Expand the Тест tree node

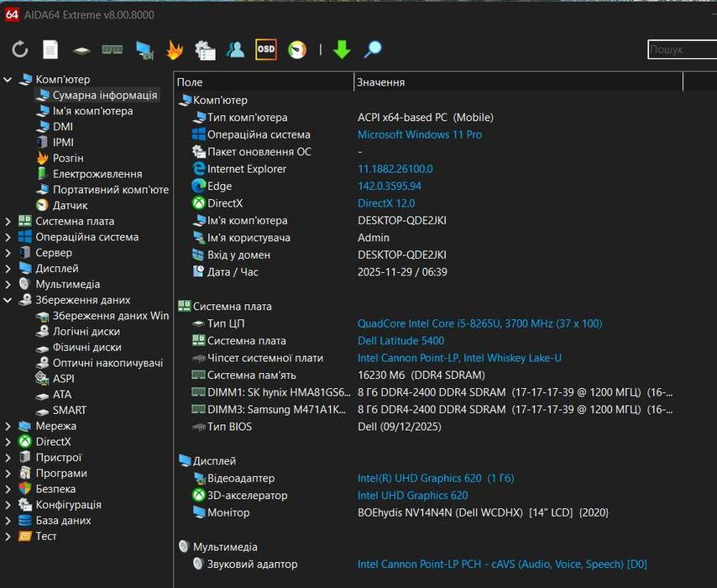(8, 536)
